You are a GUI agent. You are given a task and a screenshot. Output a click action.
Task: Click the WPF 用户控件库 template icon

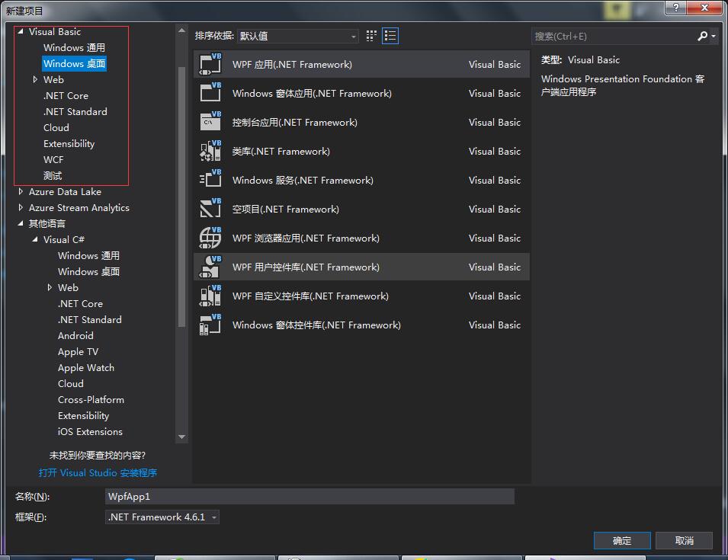[x=210, y=267]
